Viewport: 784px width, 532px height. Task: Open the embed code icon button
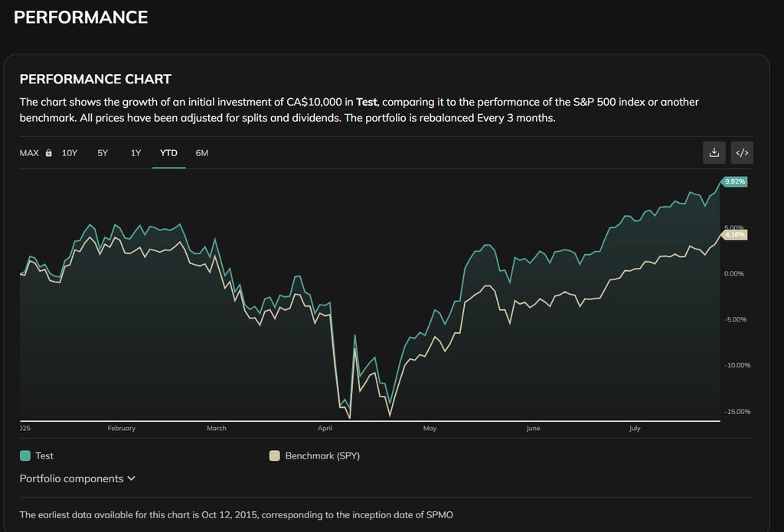tap(742, 153)
